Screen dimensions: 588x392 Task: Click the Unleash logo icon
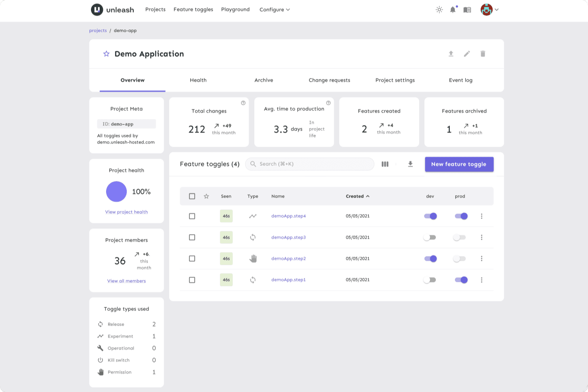click(x=97, y=10)
